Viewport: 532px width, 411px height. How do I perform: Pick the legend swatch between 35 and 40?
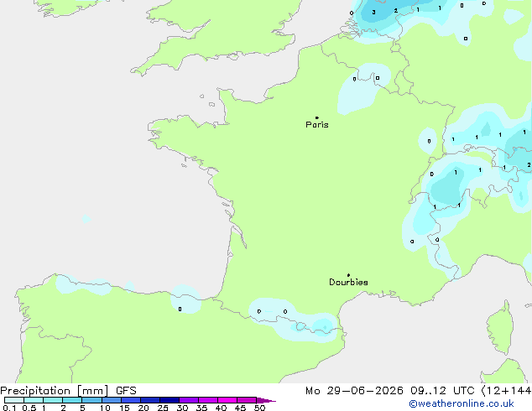[208, 400]
